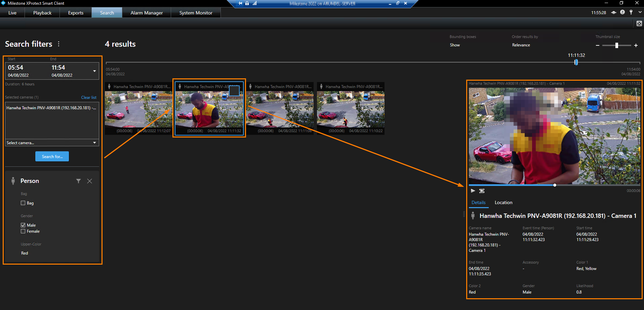644x310 pixels.
Task: Switch to the Live tab
Action: click(12, 13)
